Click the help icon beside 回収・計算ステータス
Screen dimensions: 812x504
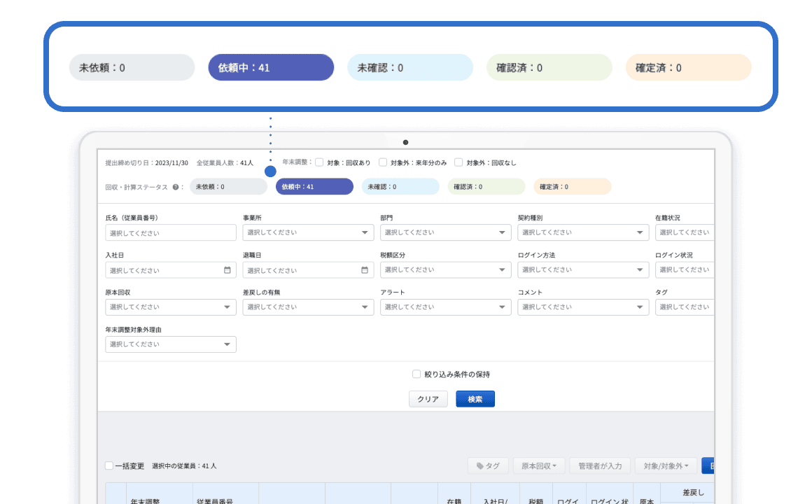pyautogui.click(x=176, y=187)
